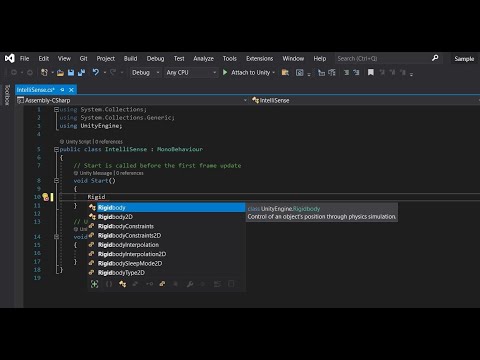
Task: Select RigidbodyConstraints in the completion list
Action: [167, 226]
